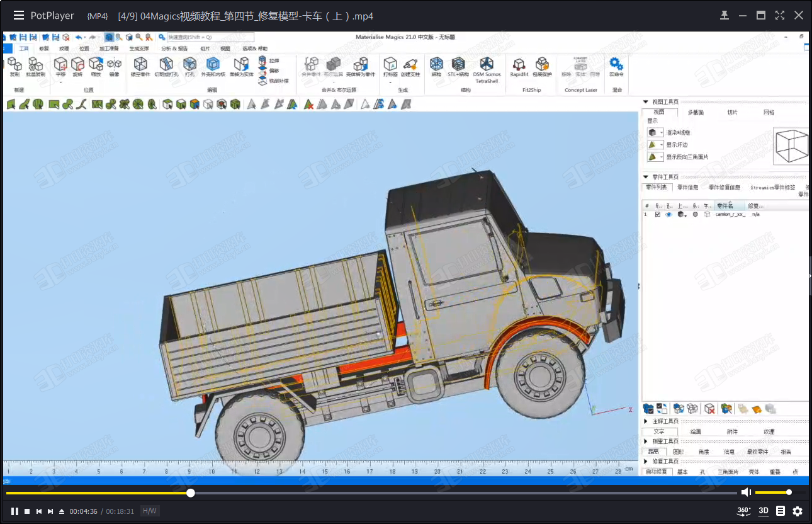Screen dimensions: 812x524
Task: Click the 偏移 offset tool
Action: coord(269,71)
